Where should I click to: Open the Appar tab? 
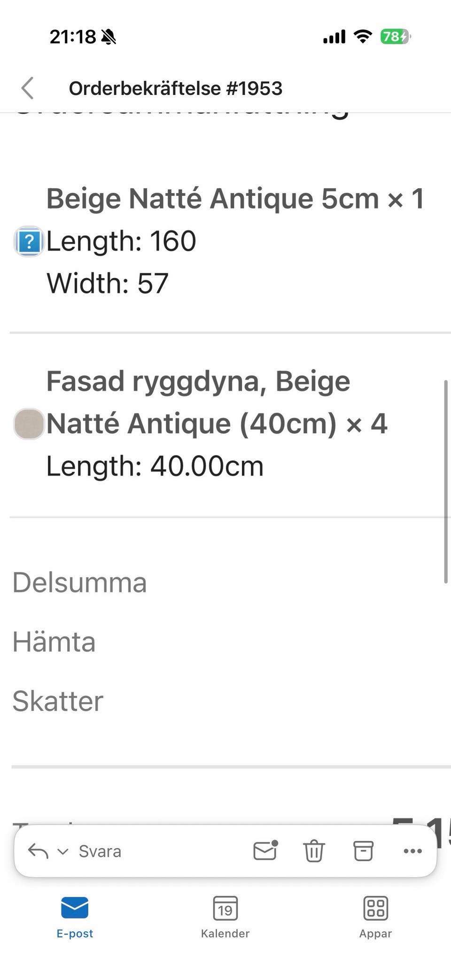coord(375,916)
